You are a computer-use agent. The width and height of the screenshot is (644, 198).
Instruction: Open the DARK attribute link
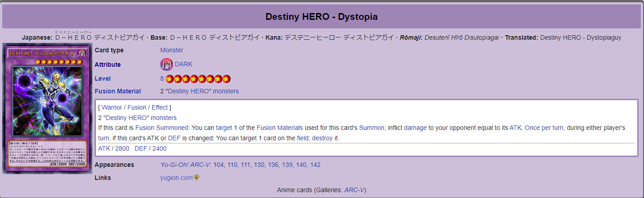pos(183,64)
